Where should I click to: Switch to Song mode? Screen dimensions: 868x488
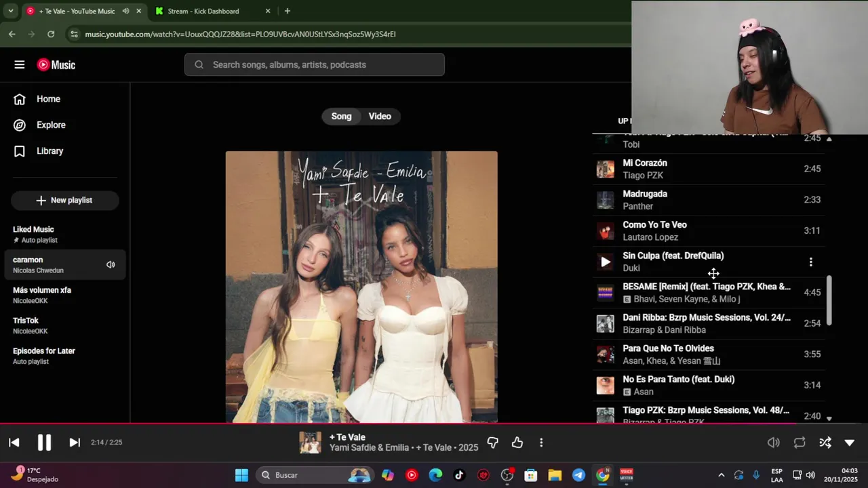341,117
